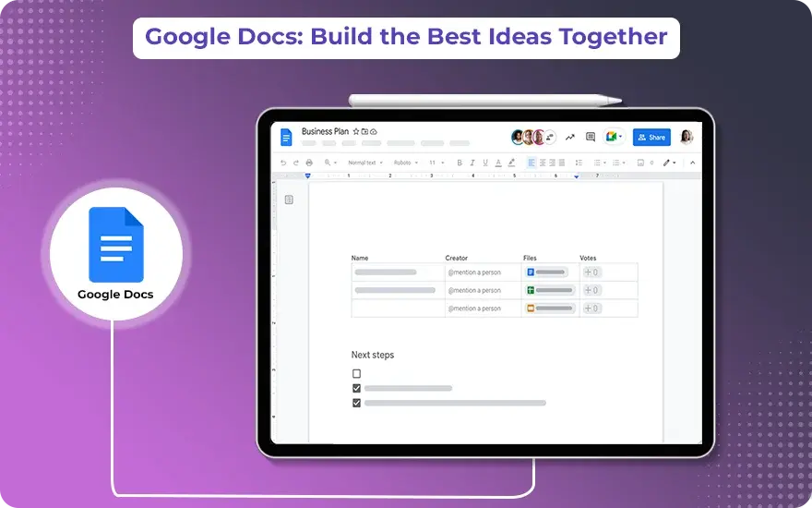Open the highlight color tool
This screenshot has width=812, height=508.
click(x=511, y=163)
